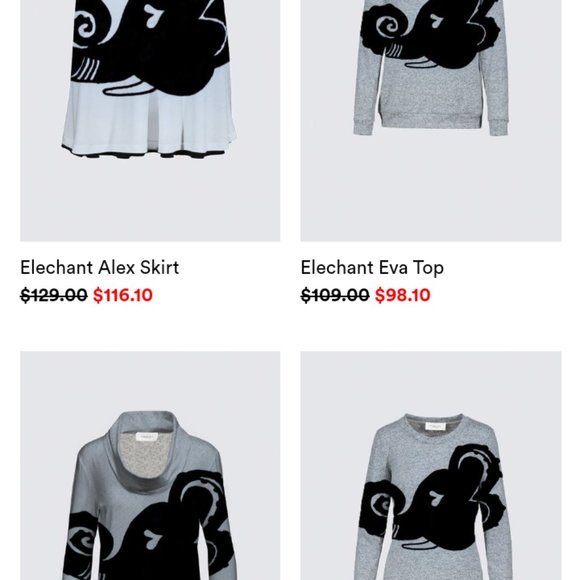Open the Elechant Alex Skirt product image
This screenshot has width=580, height=580.
coord(150,121)
